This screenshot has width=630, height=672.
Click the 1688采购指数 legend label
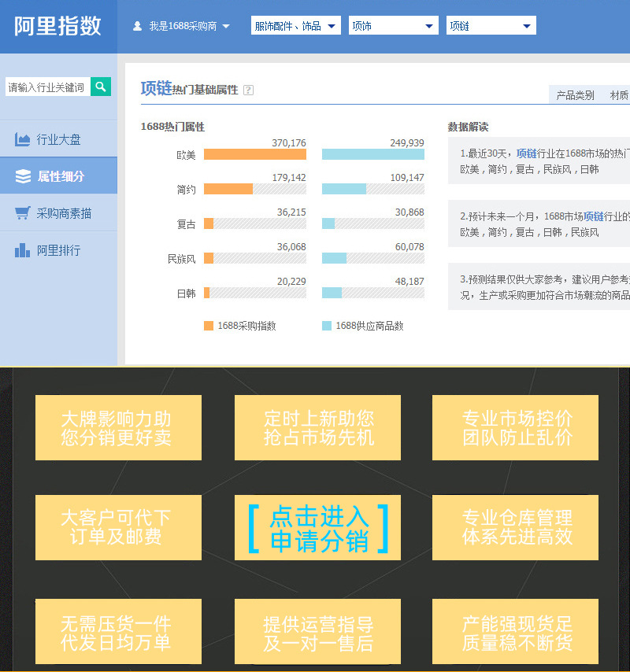point(246,326)
